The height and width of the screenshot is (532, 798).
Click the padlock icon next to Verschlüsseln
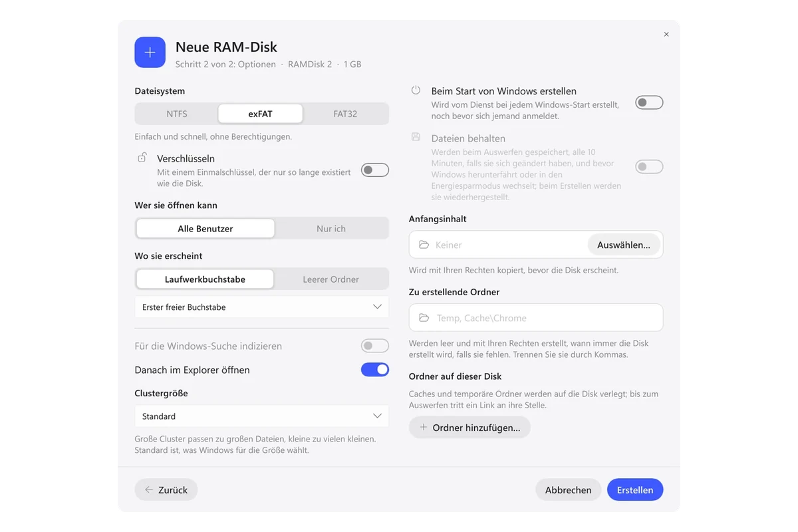pos(142,158)
